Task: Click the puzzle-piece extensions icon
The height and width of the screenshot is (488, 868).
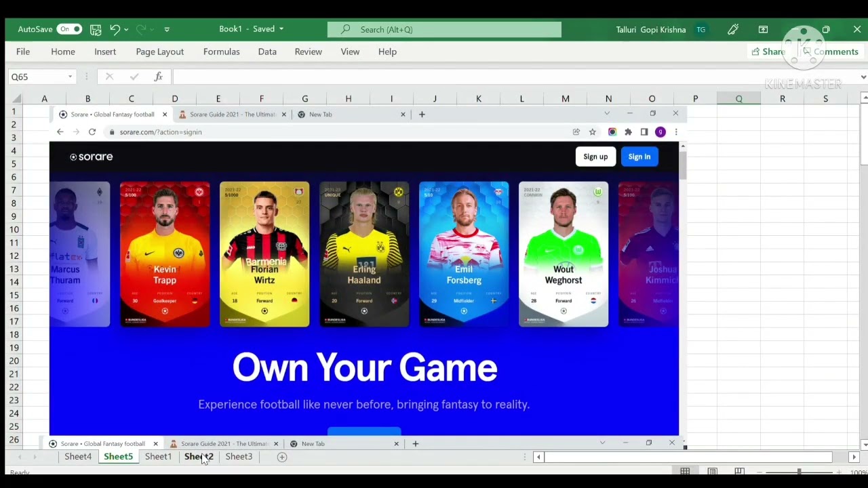Action: tap(628, 132)
